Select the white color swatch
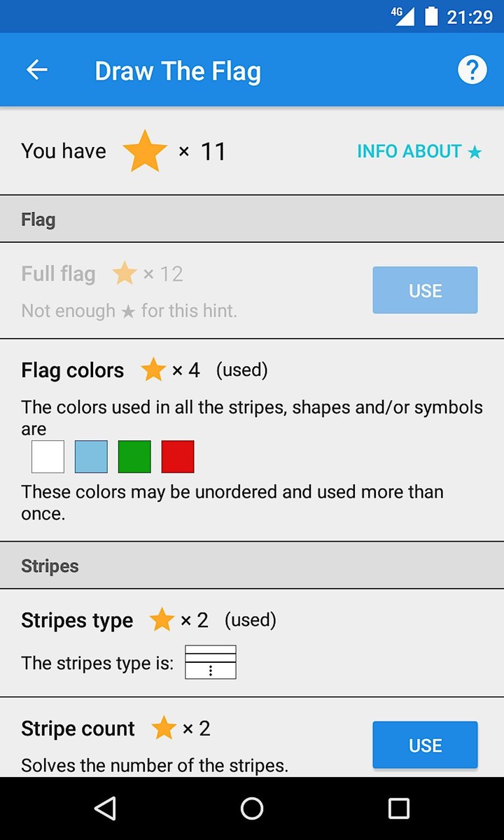Image resolution: width=504 pixels, height=840 pixels. tap(48, 456)
